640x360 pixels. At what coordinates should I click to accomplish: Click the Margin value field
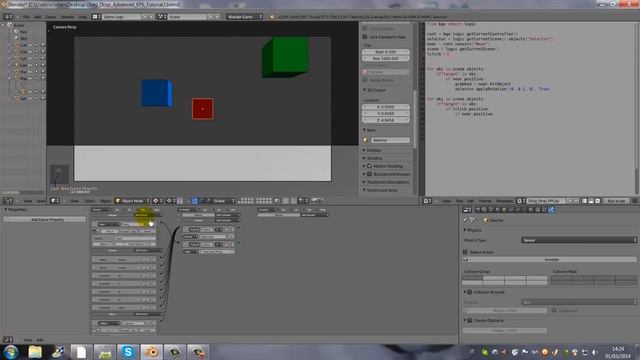tap(505, 310)
